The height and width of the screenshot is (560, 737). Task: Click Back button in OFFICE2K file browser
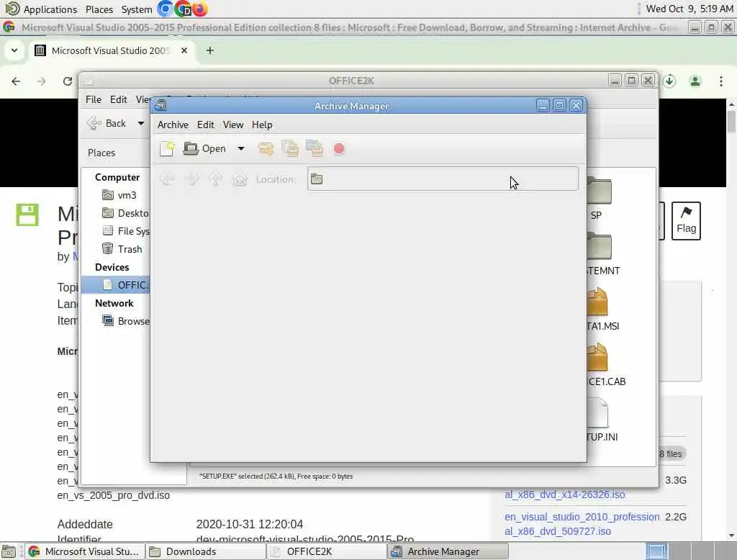tap(108, 123)
